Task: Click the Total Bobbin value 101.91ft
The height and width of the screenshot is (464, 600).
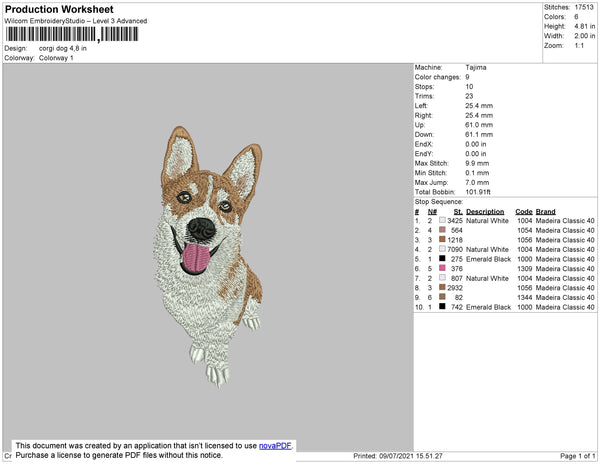Action: click(x=478, y=192)
